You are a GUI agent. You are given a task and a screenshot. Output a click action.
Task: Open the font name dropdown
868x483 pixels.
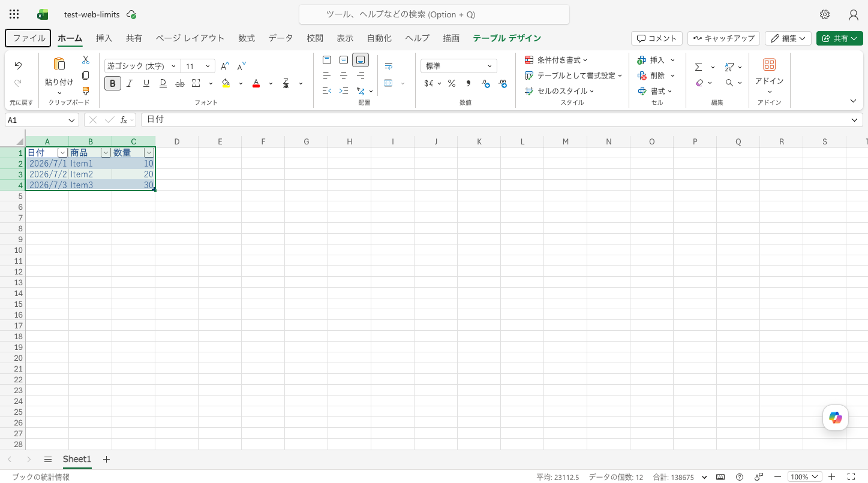(173, 66)
